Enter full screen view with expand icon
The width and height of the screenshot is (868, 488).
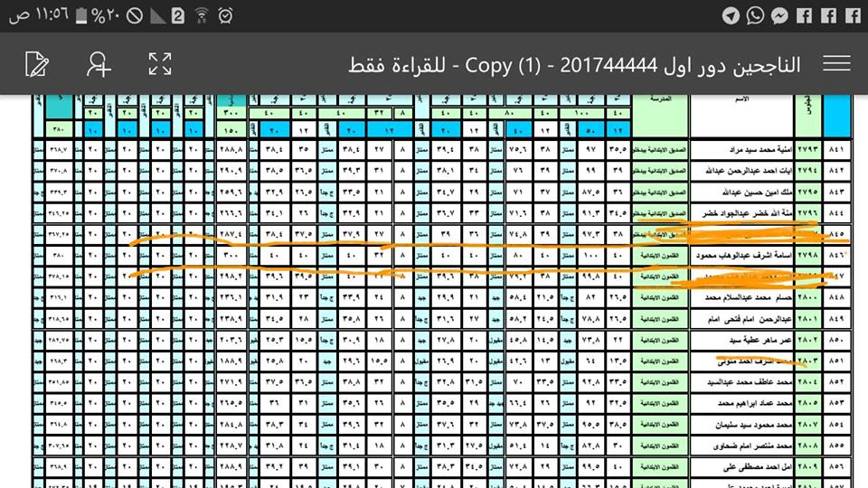[159, 63]
